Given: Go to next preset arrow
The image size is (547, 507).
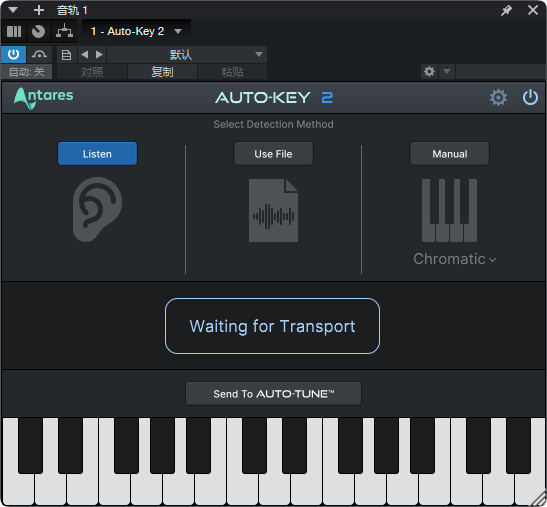Looking at the screenshot, I should 99,54.
